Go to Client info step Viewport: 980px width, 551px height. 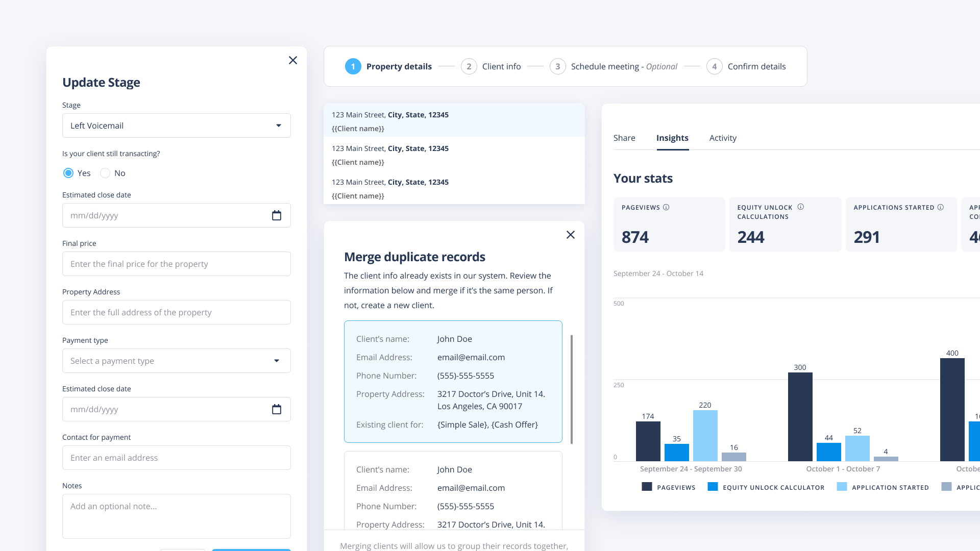pos(501,66)
